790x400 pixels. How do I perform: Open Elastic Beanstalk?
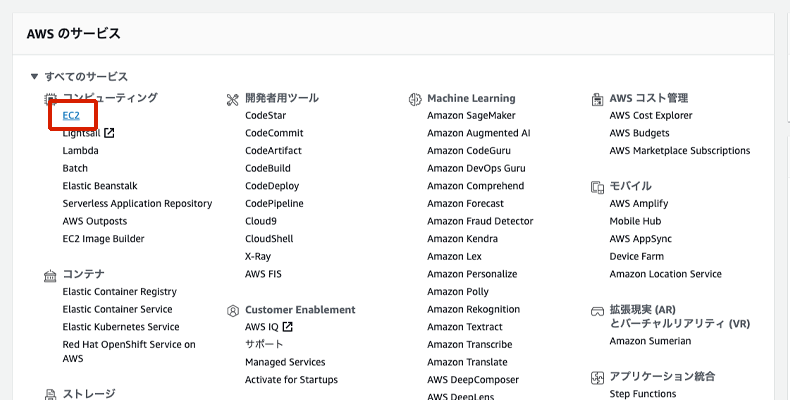click(100, 186)
